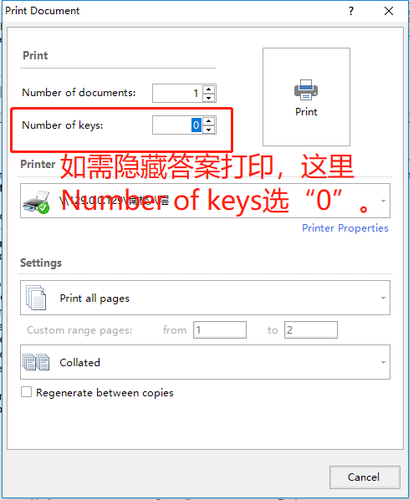Click the large Print printer icon button
Viewport: 410px width, 500px height.
(306, 97)
